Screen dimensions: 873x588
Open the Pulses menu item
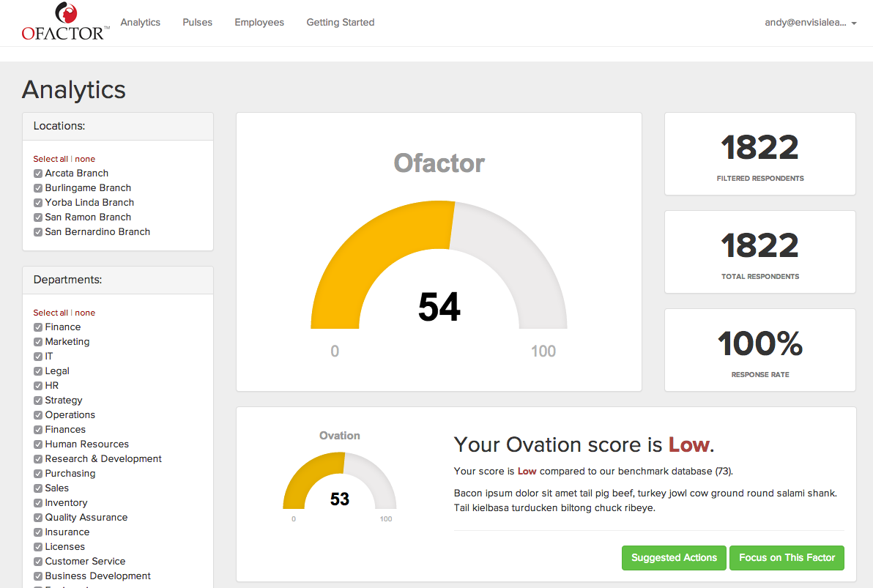pos(197,22)
